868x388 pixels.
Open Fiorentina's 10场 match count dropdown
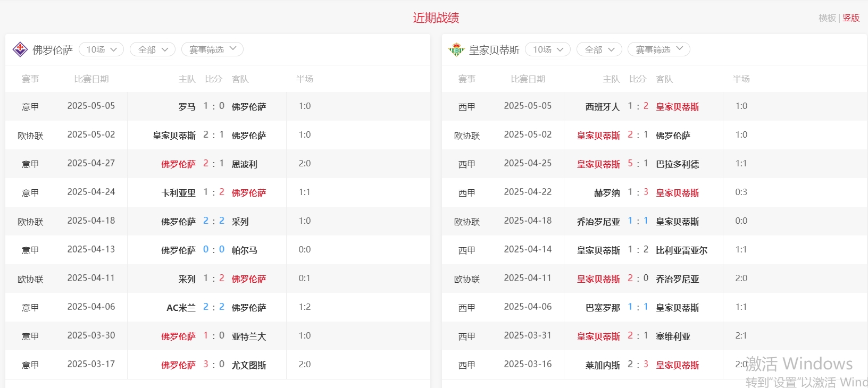click(101, 49)
